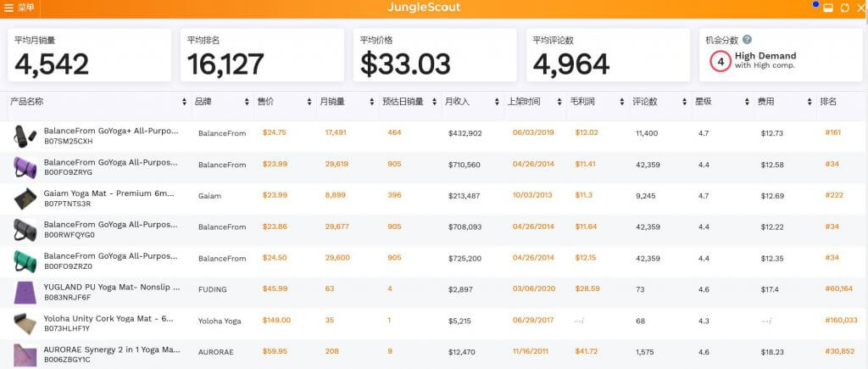Open the hamburger 菜单 menu
The width and height of the screenshot is (868, 369).
pyautogui.click(x=19, y=8)
